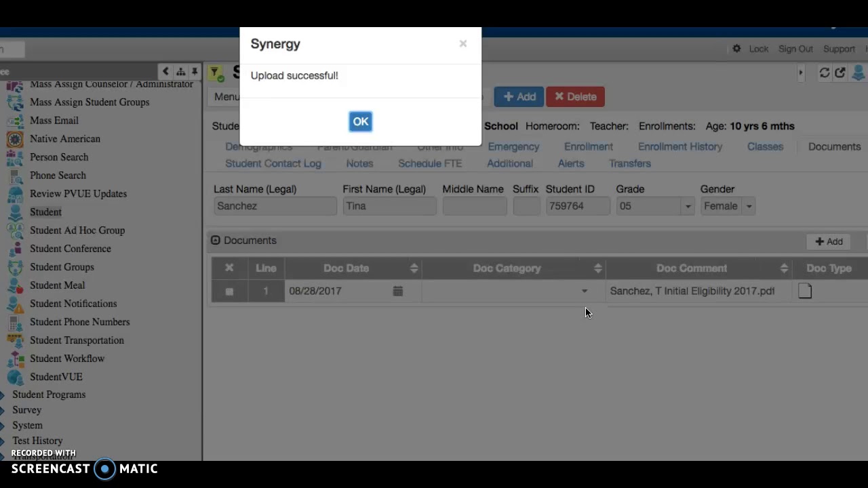This screenshot has width=868, height=488.
Task: Click the tree hierarchy icon in navigation header
Action: coord(180,71)
